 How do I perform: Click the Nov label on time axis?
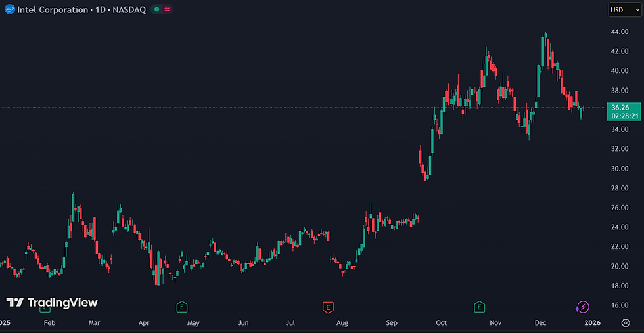(495, 323)
